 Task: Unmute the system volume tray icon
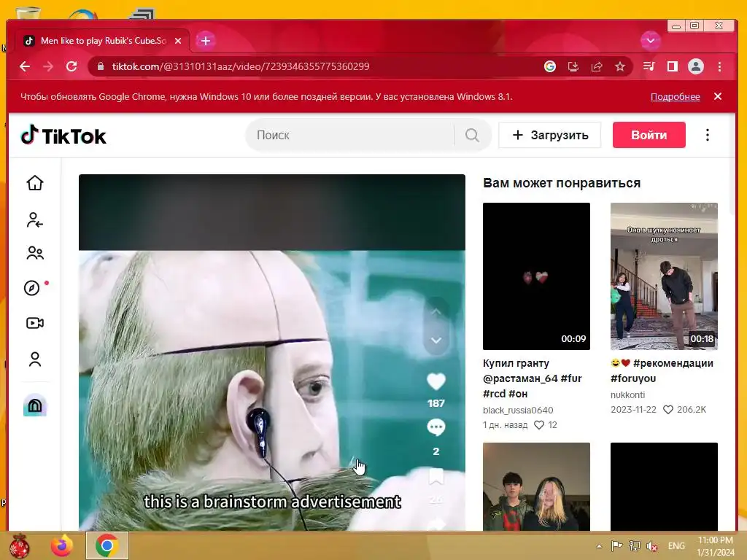[652, 546]
